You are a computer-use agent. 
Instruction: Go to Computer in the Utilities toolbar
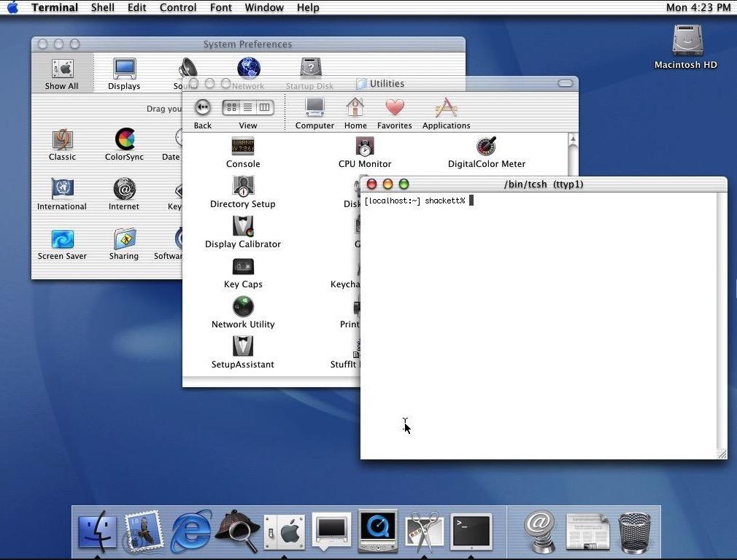(x=315, y=114)
